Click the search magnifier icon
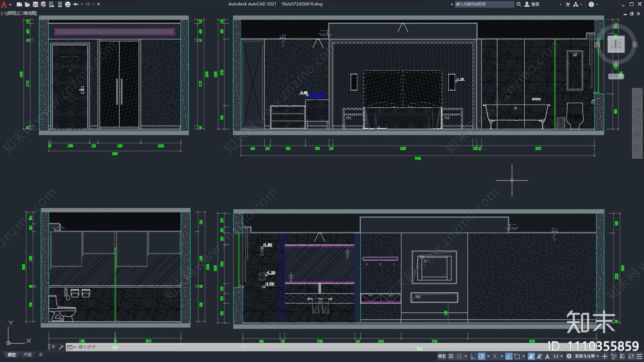This screenshot has height=362, width=644. (519, 4)
